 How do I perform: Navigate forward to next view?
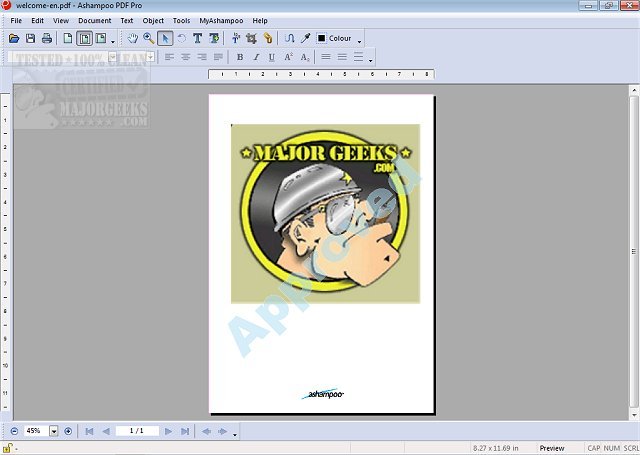tap(222, 431)
